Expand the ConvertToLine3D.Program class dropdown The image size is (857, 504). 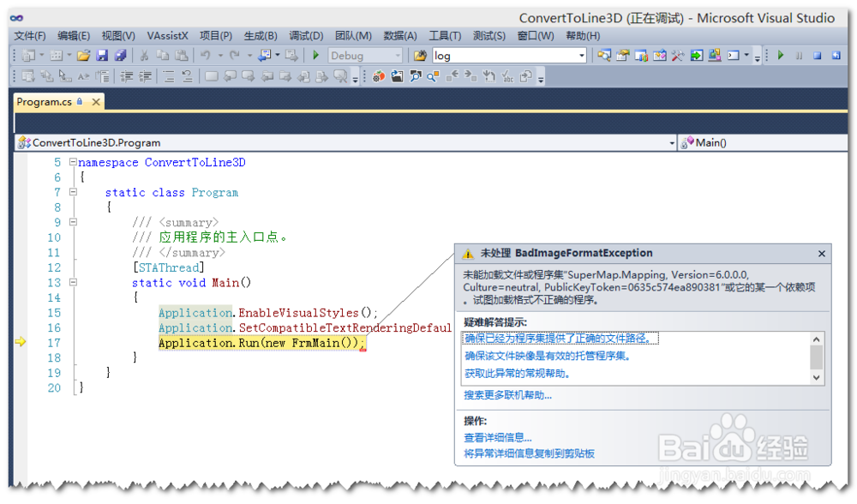672,143
